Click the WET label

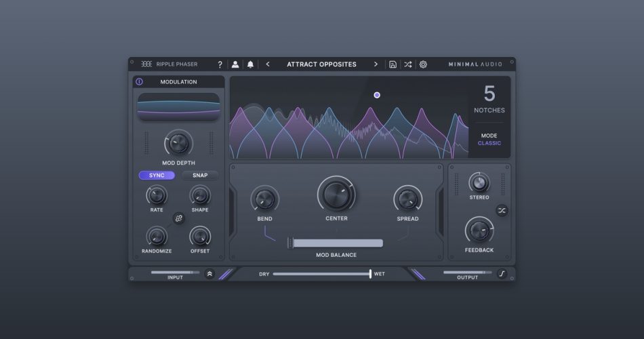[x=380, y=274]
